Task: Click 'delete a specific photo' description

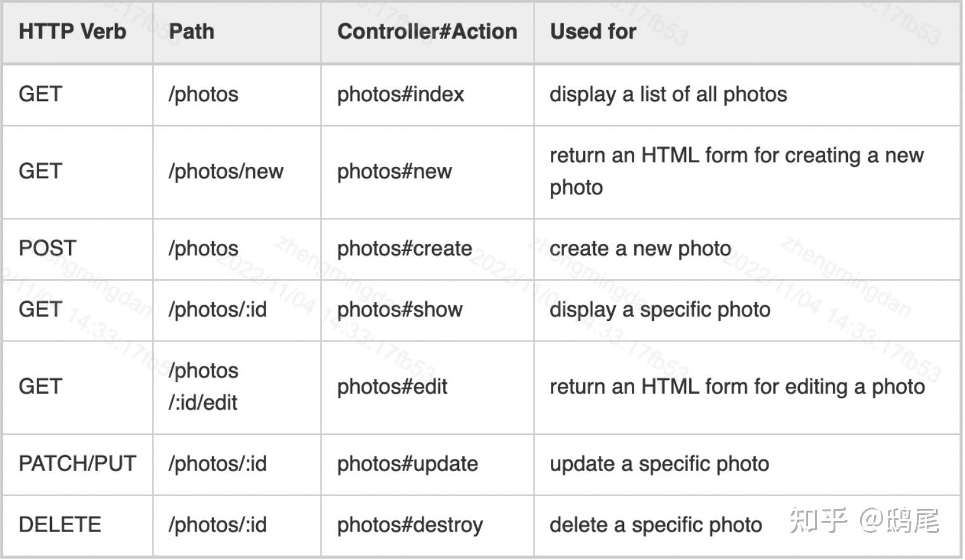Action: pyautogui.click(x=656, y=525)
